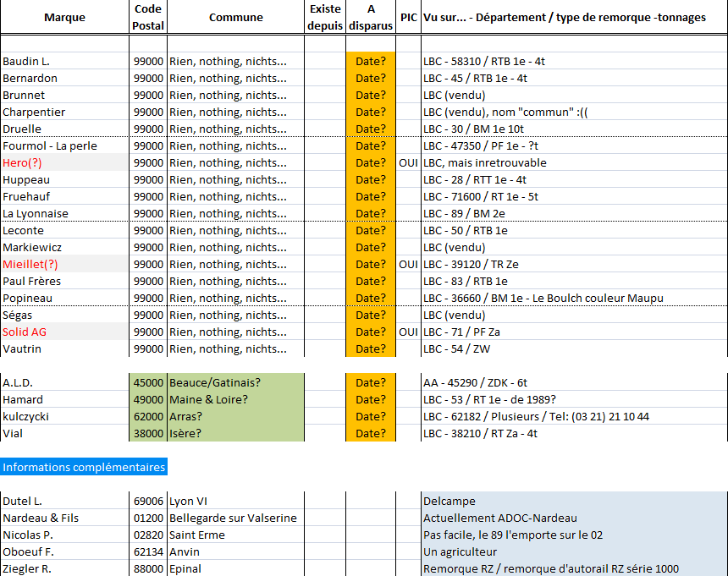Select the red Solid AG cell
This screenshot has width=728, height=576.
tap(64, 332)
